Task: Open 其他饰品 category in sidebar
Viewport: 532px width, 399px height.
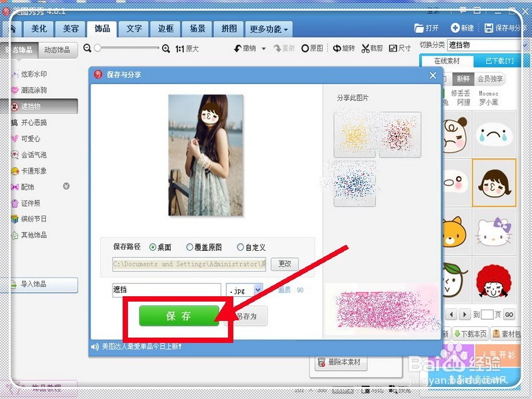Action: click(34, 235)
